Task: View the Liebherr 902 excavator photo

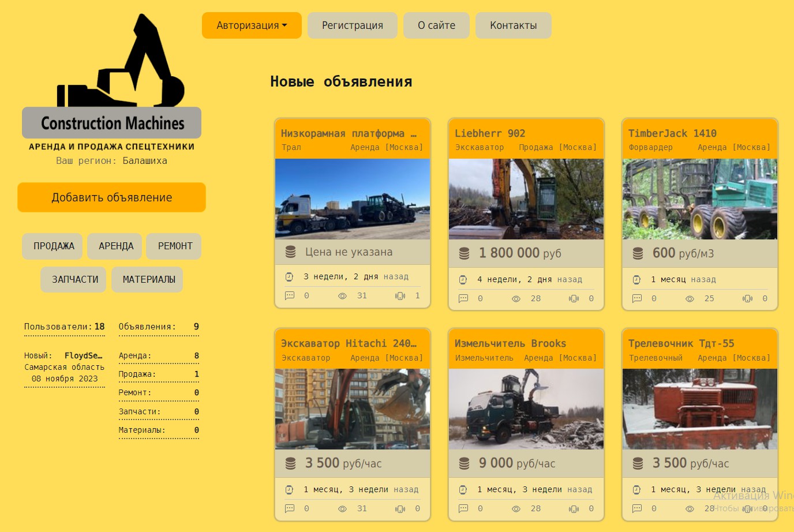Action: tap(526, 199)
